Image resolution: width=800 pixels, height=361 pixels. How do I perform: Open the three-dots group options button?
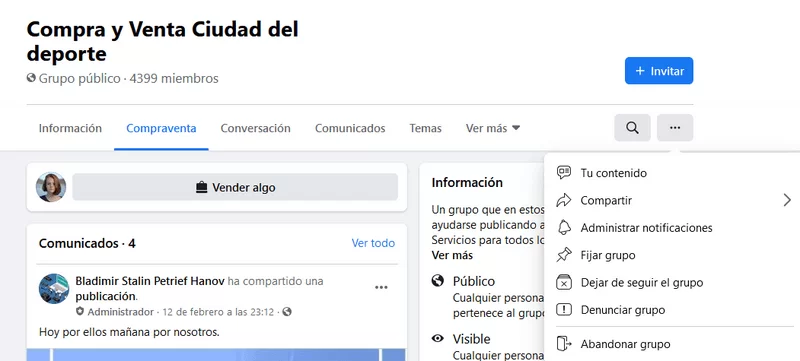674,127
